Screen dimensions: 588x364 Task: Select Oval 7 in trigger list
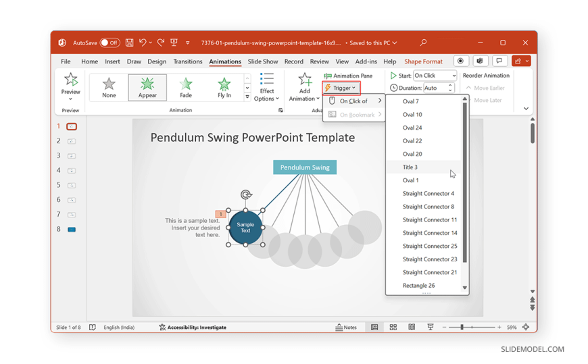(424, 101)
